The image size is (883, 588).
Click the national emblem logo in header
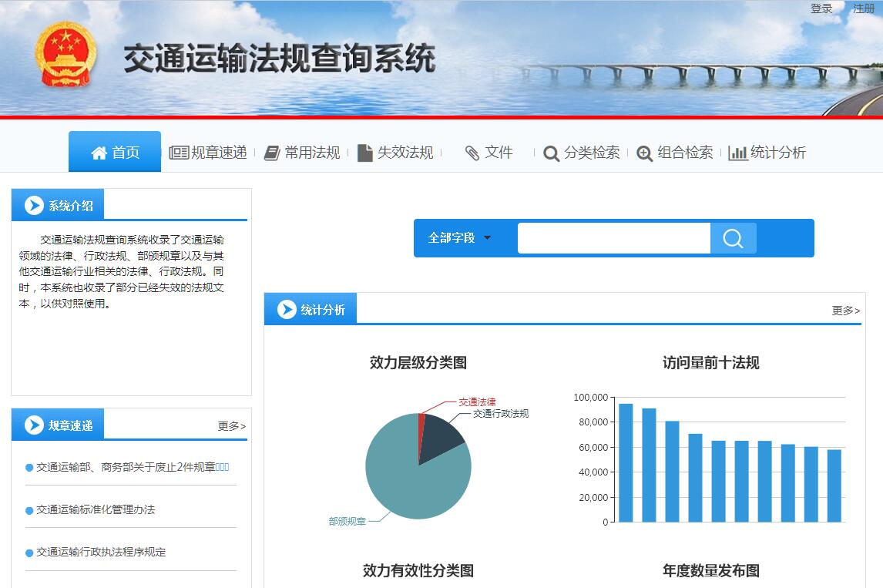coord(65,55)
